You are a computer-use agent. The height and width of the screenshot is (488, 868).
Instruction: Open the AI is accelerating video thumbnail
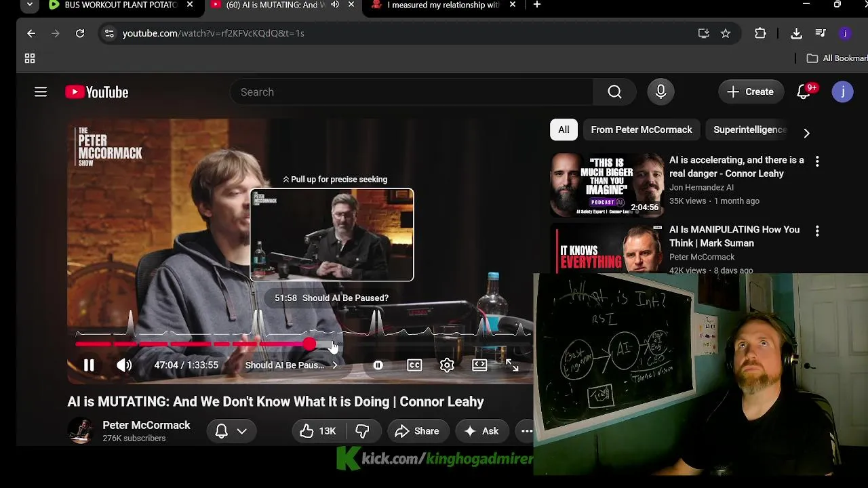[607, 184]
